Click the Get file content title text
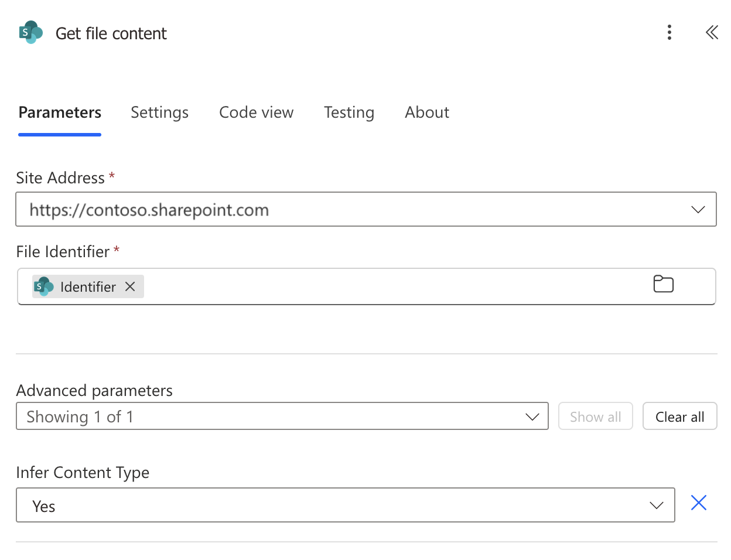 (111, 33)
